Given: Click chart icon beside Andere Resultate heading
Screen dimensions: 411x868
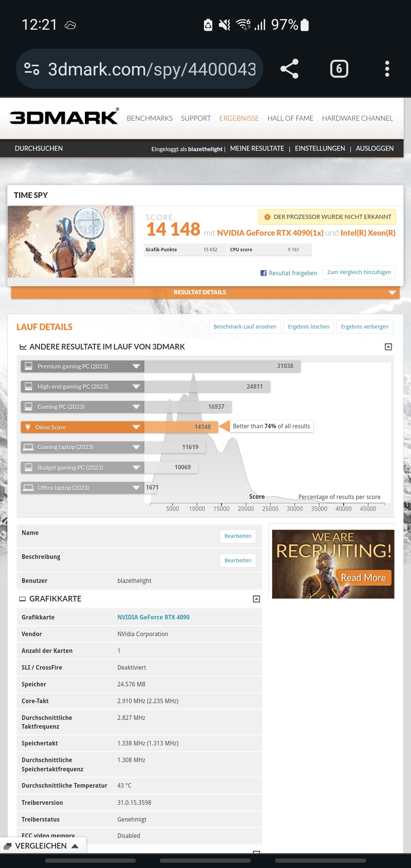Looking at the screenshot, I should click(23, 347).
